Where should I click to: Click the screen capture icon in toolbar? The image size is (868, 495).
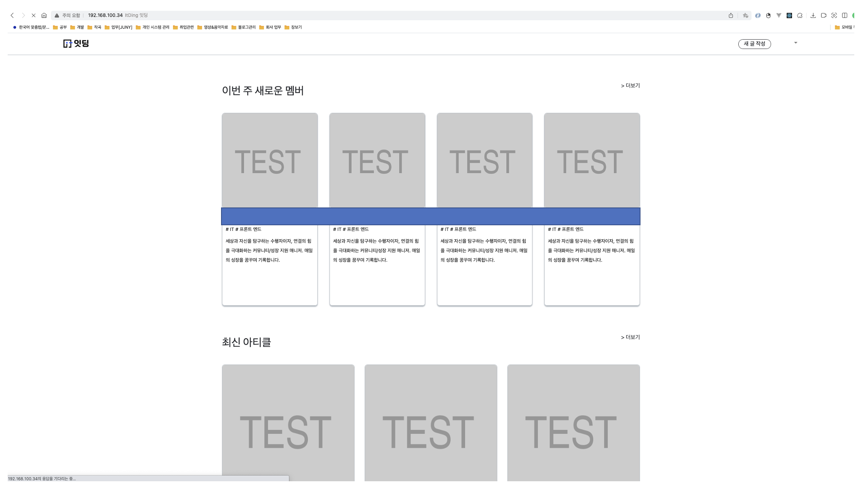834,15
